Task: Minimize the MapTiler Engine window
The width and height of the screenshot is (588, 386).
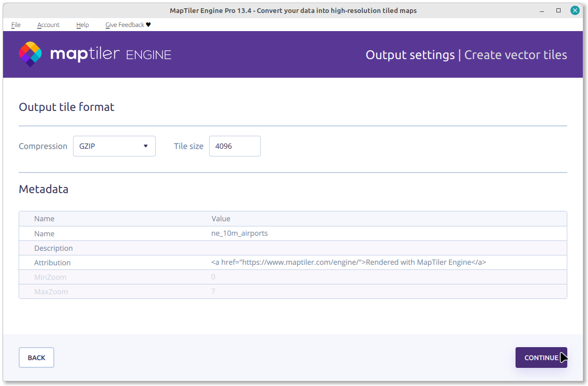Action: 543,10
